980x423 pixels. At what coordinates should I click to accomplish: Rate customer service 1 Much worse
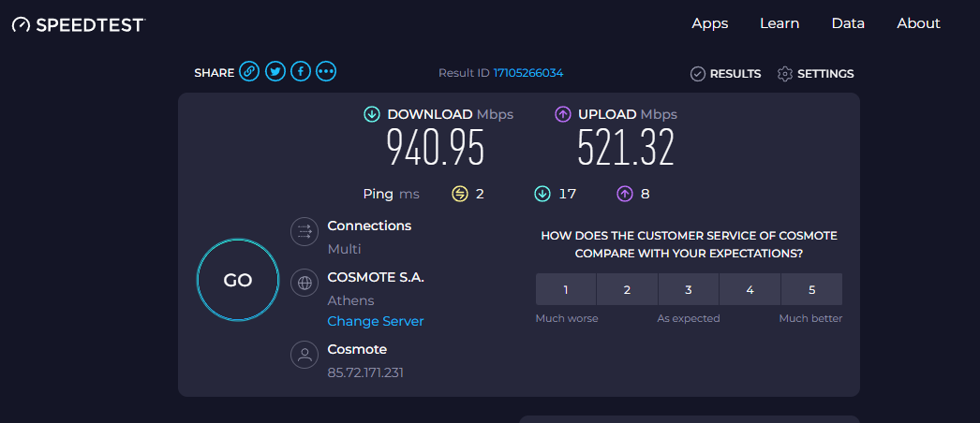[x=566, y=289]
